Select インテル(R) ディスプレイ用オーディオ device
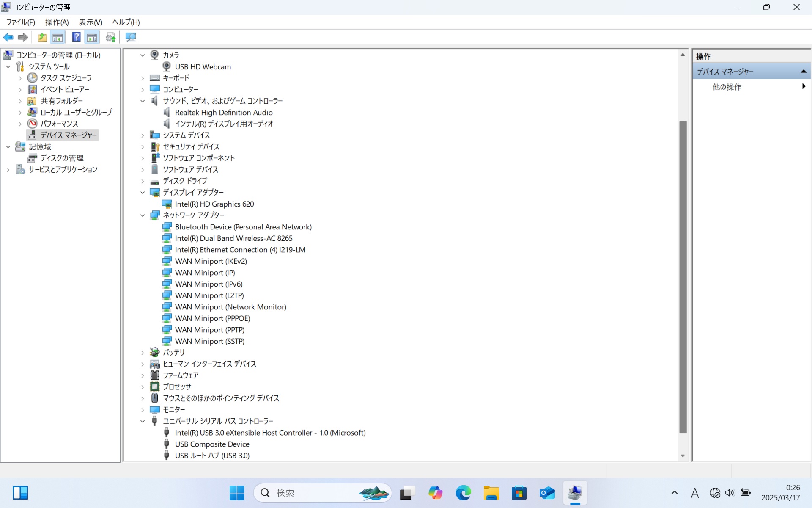Screen dimensions: 812x508 pos(224,124)
